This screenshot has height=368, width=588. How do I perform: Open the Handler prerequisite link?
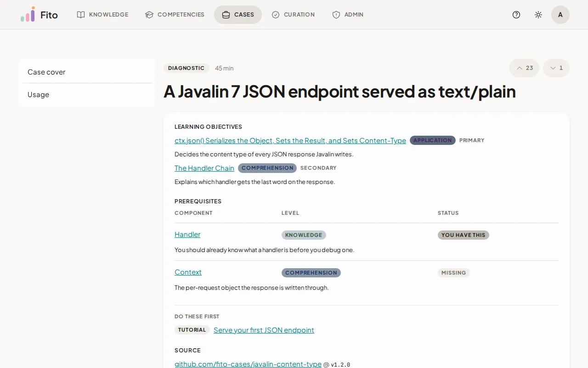(187, 235)
